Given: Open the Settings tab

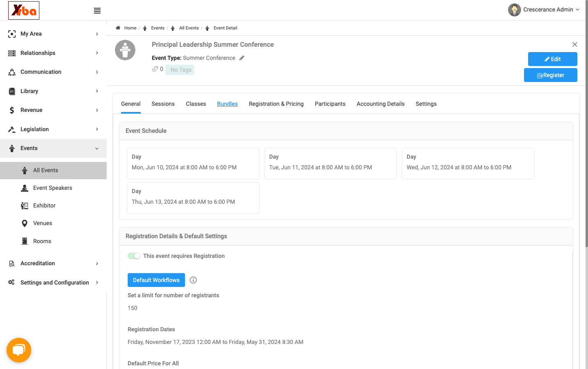Looking at the screenshot, I should (x=426, y=104).
